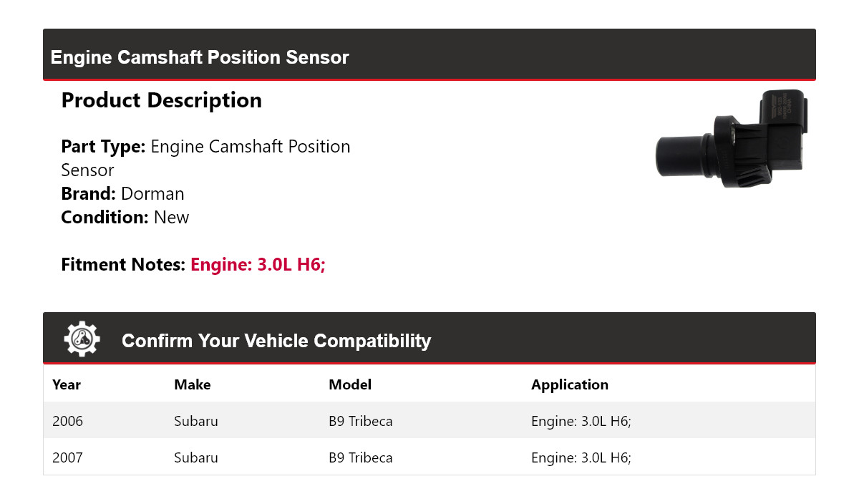
Task: Click the Model column header
Action: click(x=349, y=384)
